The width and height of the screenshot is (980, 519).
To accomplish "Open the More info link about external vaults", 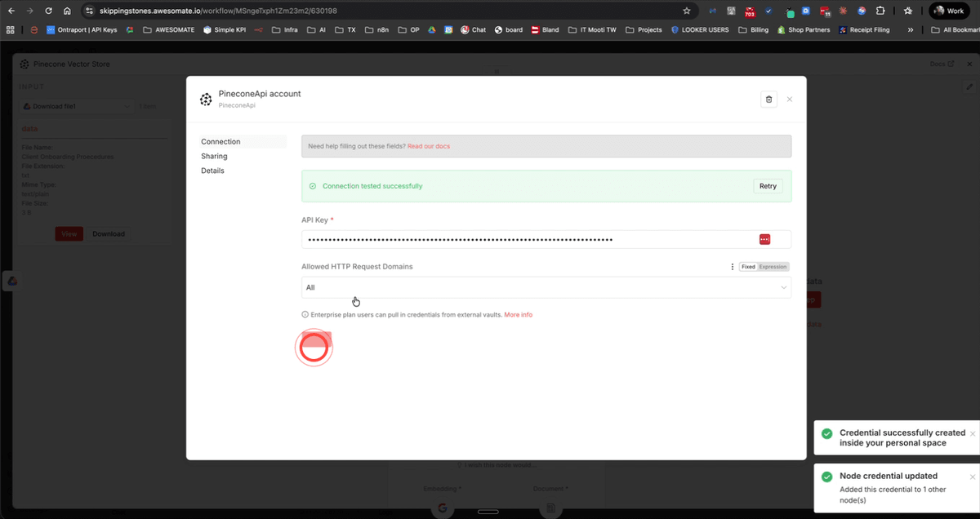I will pos(518,314).
